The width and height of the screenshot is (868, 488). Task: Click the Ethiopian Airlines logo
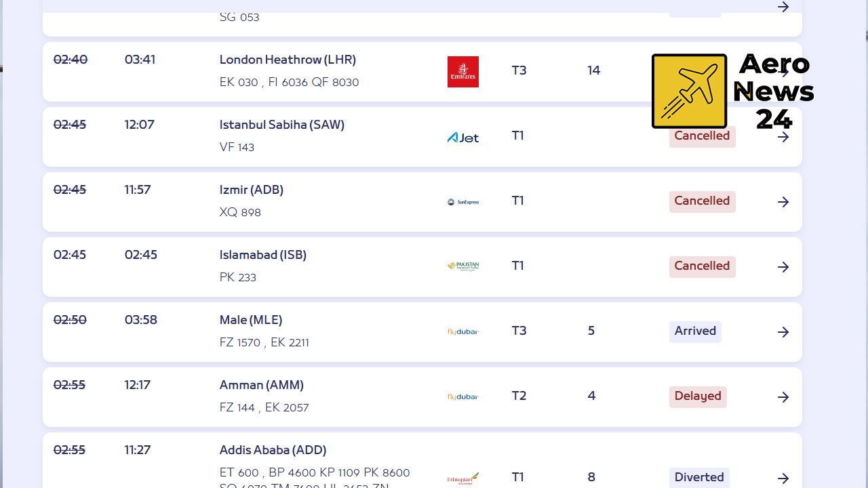(463, 479)
